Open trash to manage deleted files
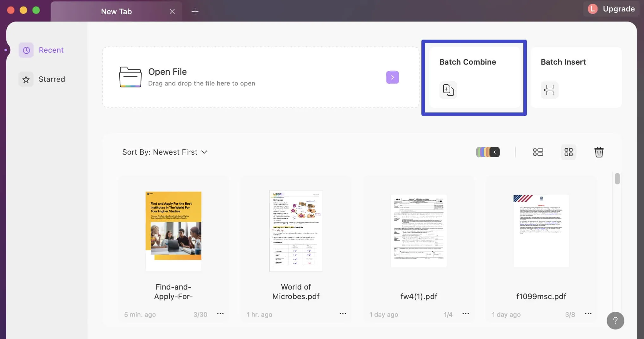Screen dimensions: 644x339 pos(599,152)
